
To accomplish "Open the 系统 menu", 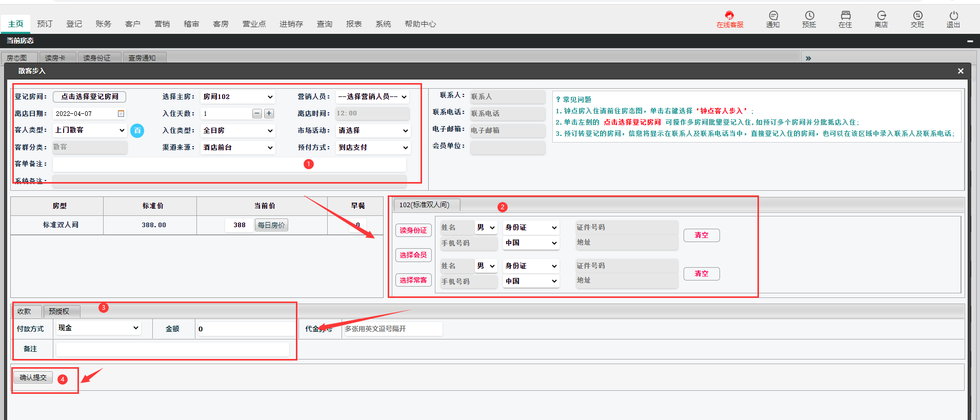I will pos(383,24).
